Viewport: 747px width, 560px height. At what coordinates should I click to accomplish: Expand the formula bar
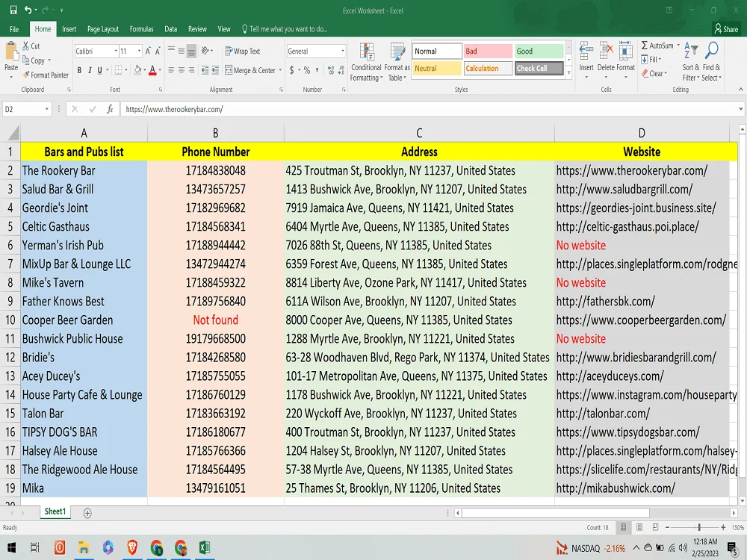click(740, 109)
